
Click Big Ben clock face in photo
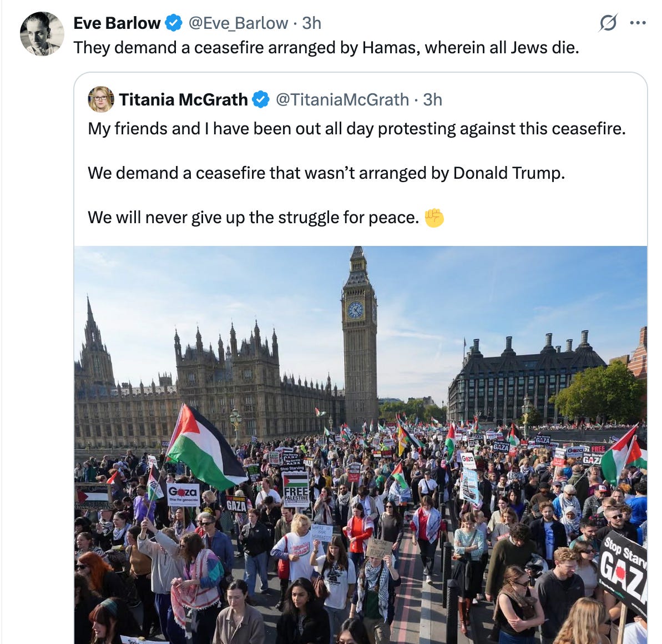pos(355,310)
